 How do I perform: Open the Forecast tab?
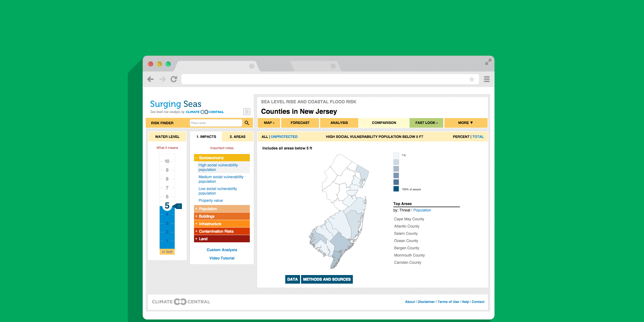click(x=300, y=123)
